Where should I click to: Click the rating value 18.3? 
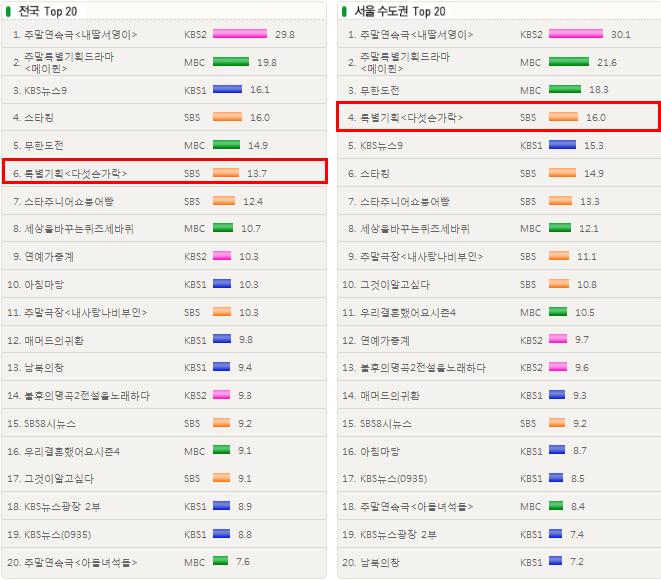click(x=599, y=89)
